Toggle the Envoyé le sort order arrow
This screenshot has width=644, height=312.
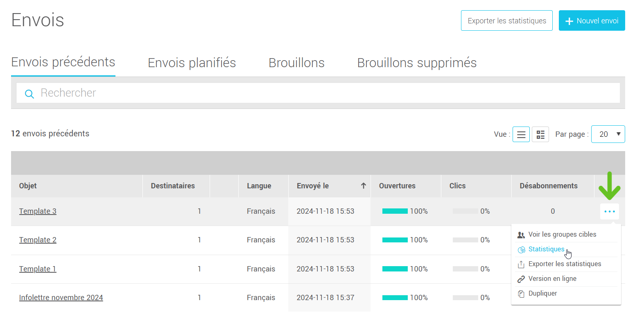click(x=363, y=186)
